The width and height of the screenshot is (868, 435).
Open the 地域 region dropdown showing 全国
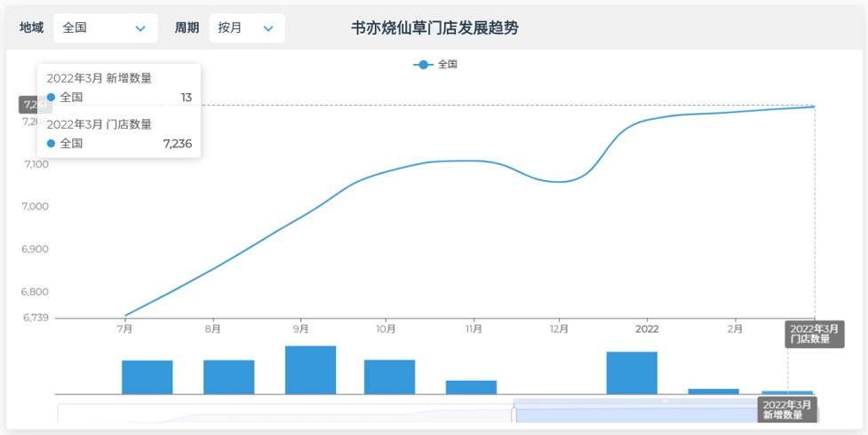104,28
